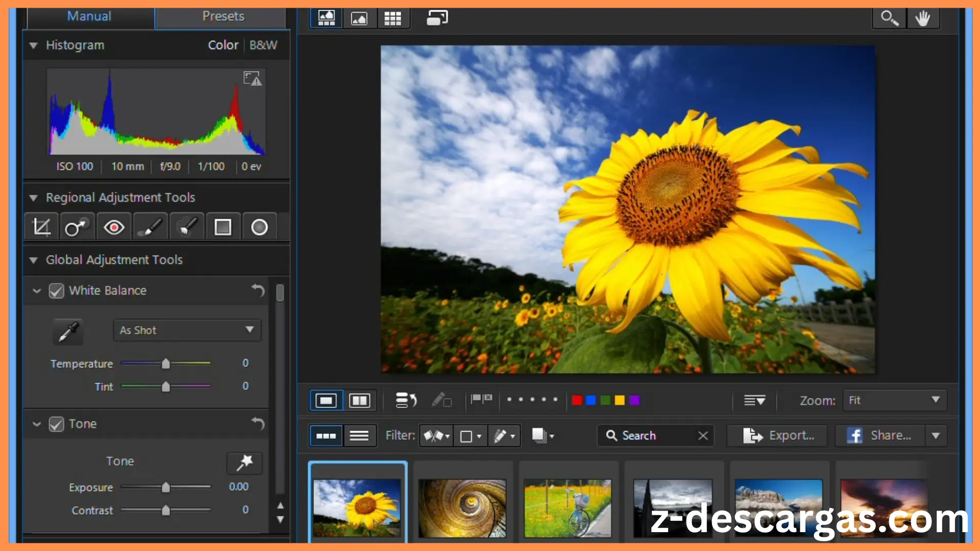Click the Contrast slider handle

[166, 511]
